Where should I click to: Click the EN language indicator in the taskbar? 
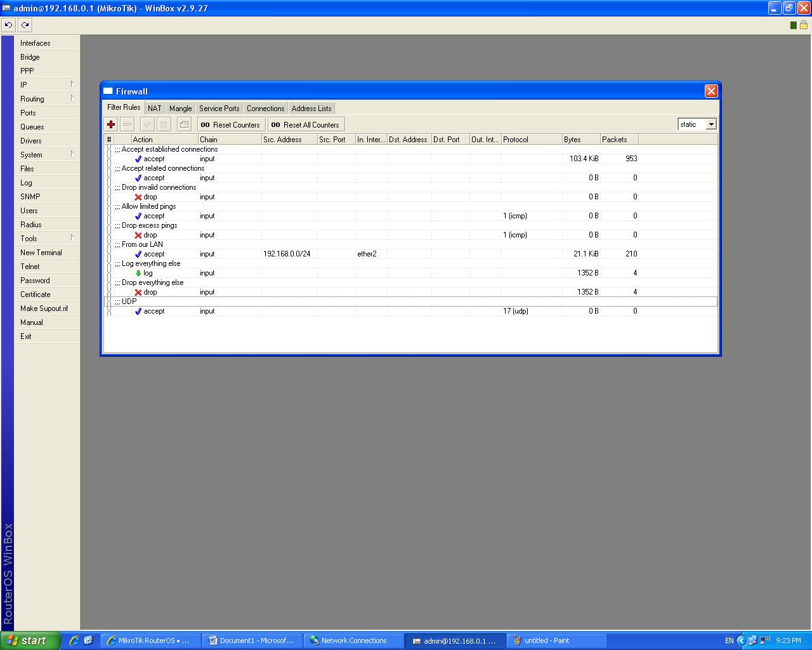pyautogui.click(x=729, y=640)
